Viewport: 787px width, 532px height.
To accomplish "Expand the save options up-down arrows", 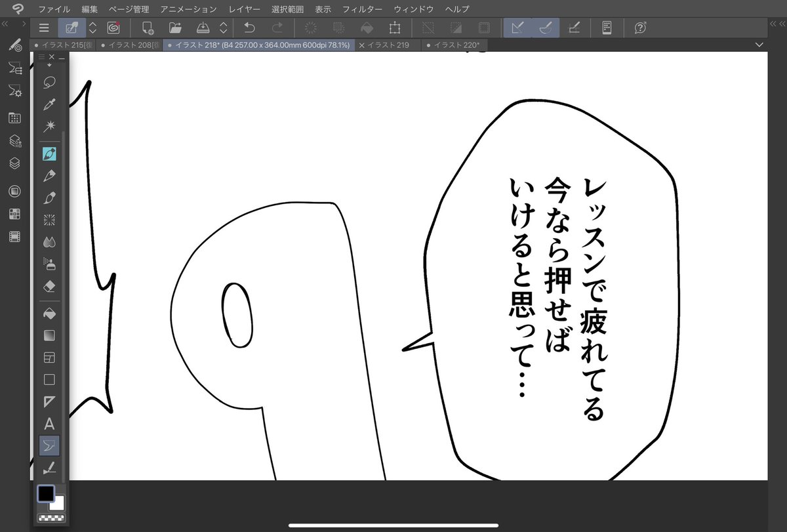I will pyautogui.click(x=223, y=28).
